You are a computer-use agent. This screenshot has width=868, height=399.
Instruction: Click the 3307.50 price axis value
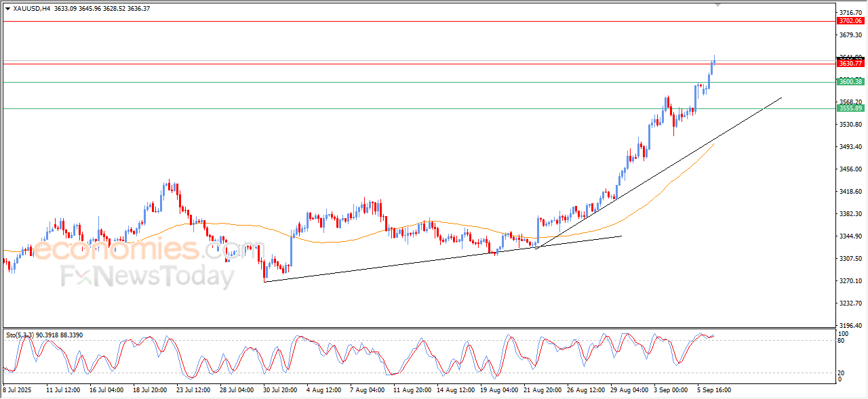[x=850, y=259]
